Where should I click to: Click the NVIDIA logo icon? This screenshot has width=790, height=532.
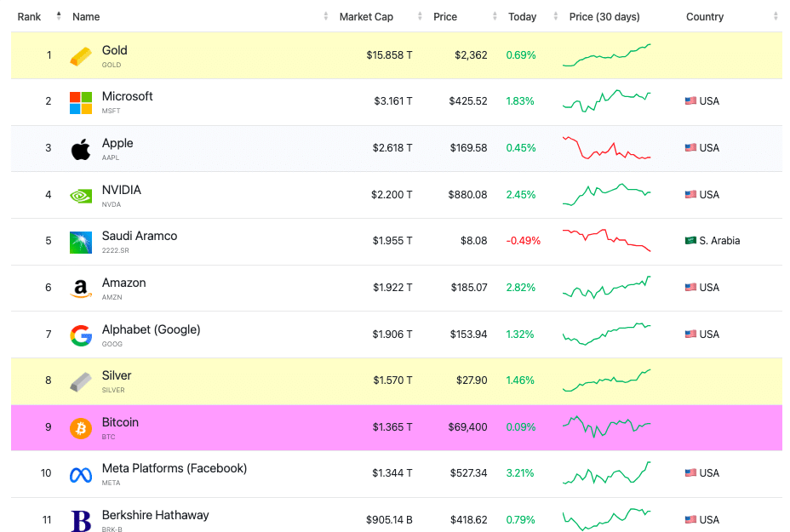click(81, 196)
